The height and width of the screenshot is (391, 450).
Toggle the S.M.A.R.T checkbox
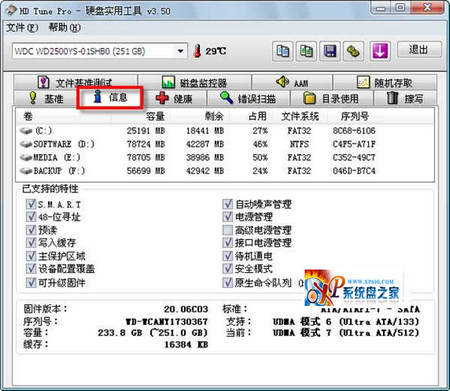tap(31, 204)
